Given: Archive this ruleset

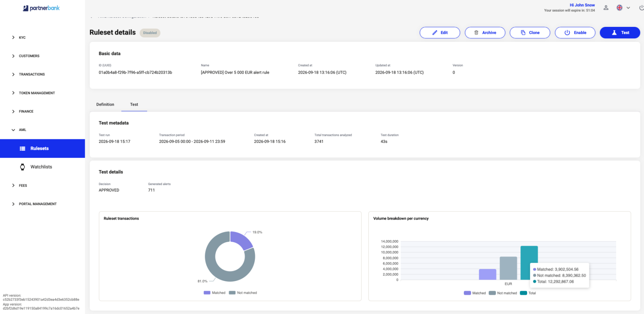Looking at the screenshot, I should click(x=485, y=33).
